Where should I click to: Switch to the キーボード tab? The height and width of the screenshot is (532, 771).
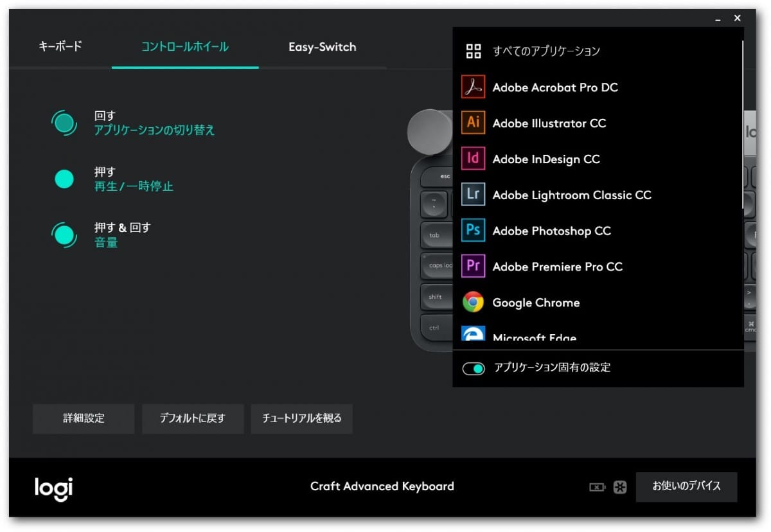(x=60, y=47)
